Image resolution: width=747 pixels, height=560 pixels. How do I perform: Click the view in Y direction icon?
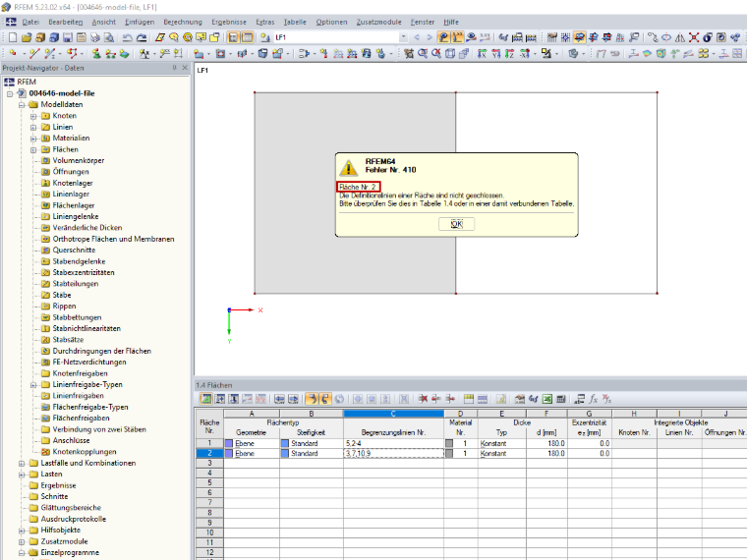(496, 53)
